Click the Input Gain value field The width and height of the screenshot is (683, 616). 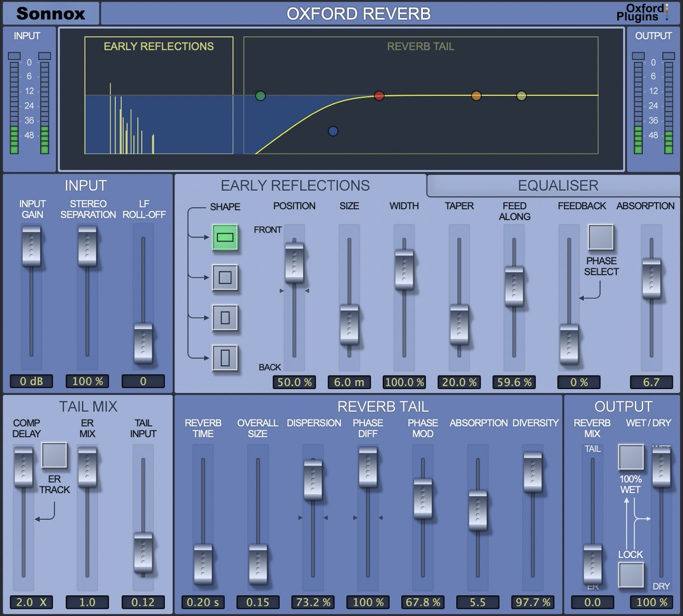coord(31,381)
